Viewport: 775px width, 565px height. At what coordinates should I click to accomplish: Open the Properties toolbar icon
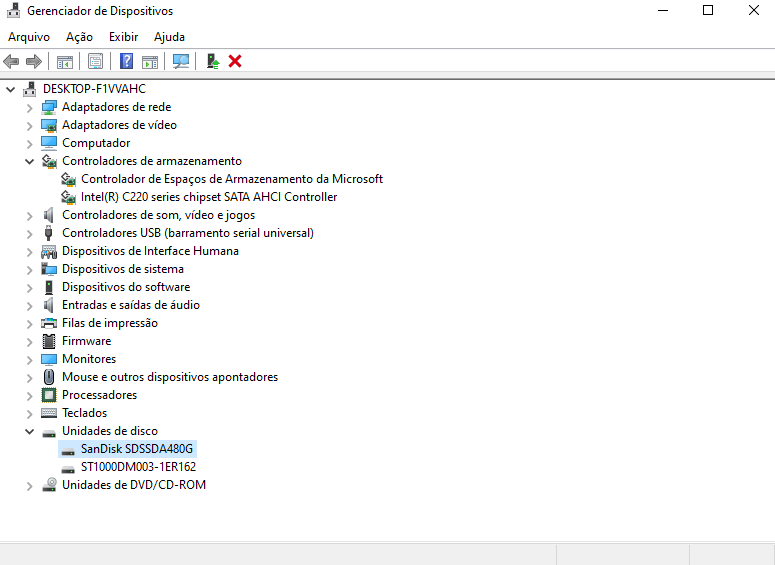point(95,62)
